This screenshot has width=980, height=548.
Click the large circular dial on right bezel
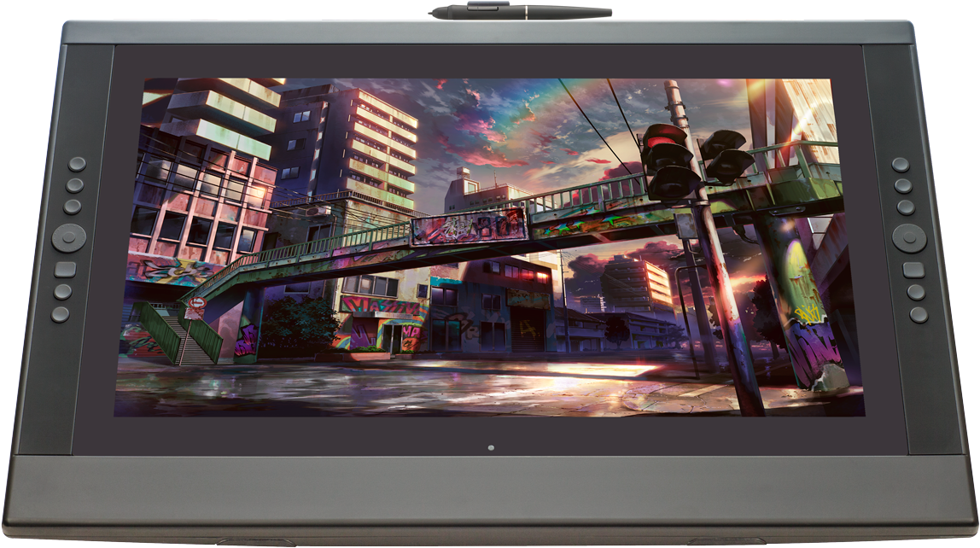[909, 237]
